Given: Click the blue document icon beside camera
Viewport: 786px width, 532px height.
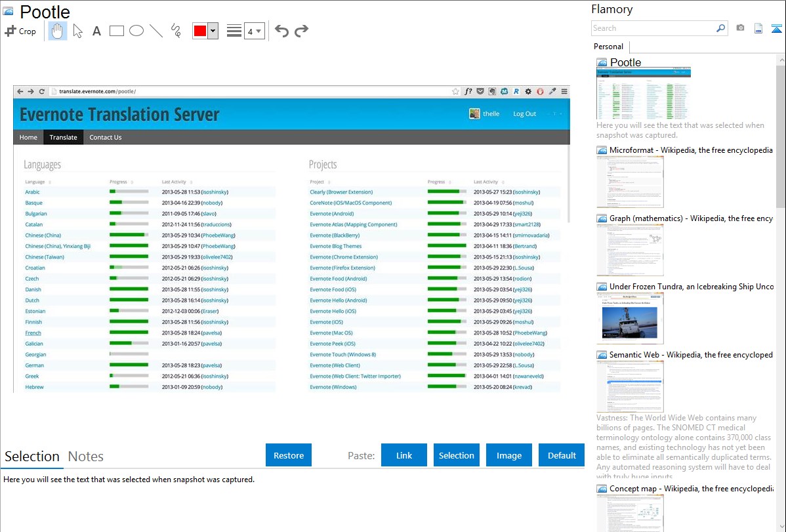Looking at the screenshot, I should tap(758, 28).
